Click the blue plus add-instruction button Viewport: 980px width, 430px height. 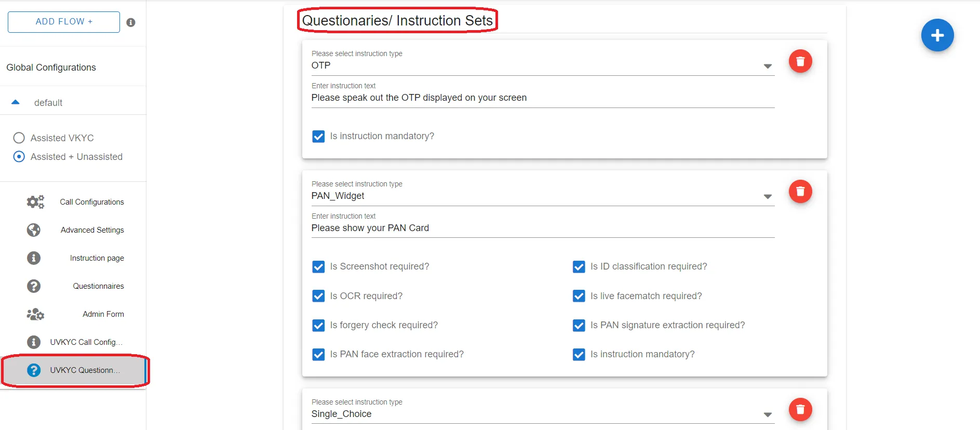(x=937, y=35)
